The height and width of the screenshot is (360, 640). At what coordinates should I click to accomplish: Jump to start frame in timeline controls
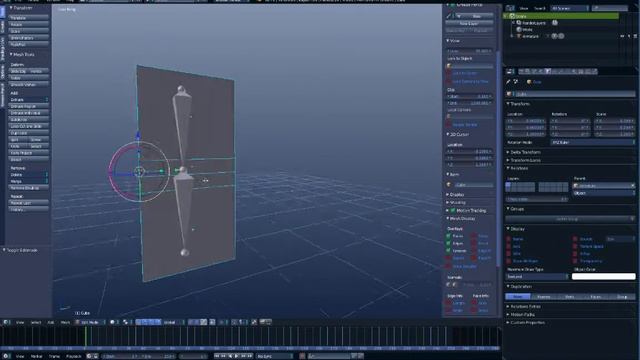[x=217, y=356]
